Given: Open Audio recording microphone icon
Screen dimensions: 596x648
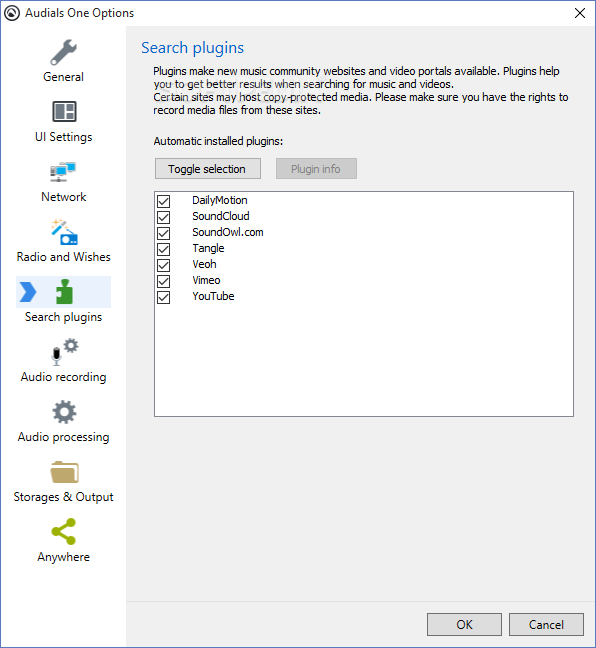Looking at the screenshot, I should 64,352.
